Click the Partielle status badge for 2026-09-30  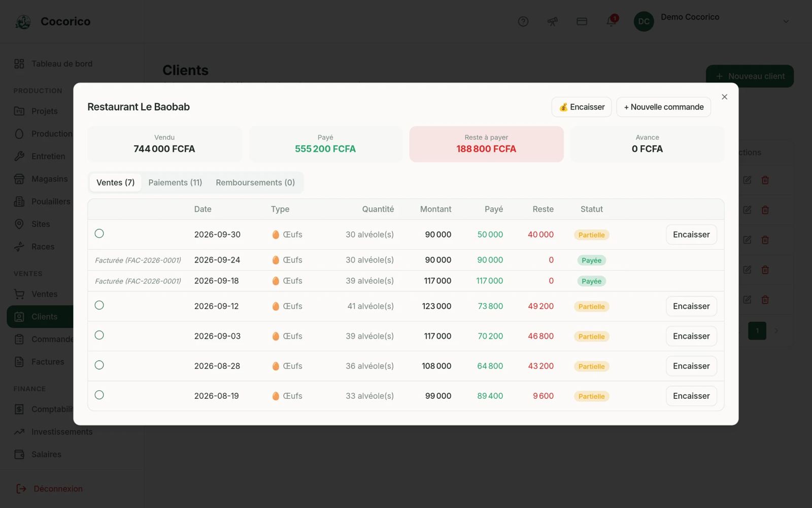[591, 235]
